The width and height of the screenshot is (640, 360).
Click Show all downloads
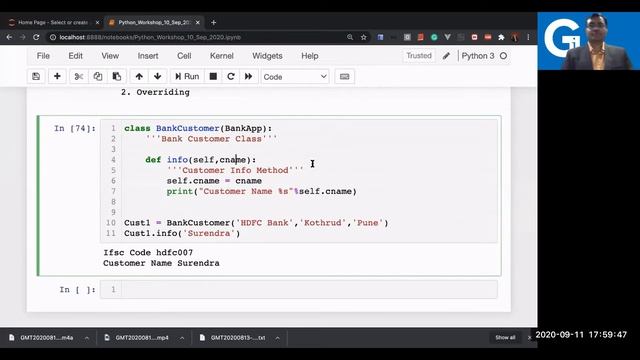click(505, 338)
